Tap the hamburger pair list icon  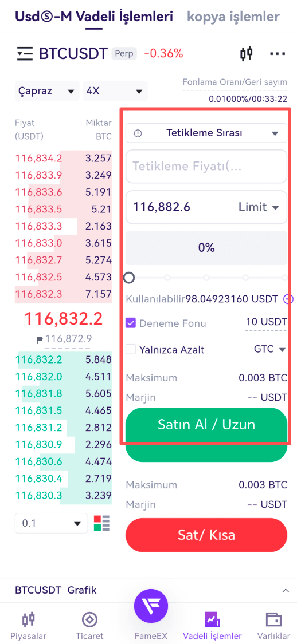coord(25,54)
